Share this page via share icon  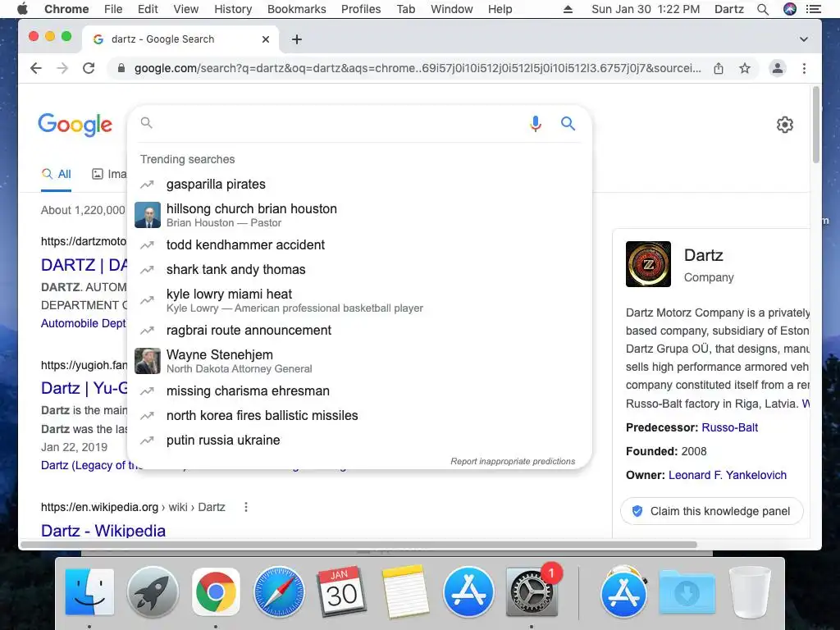click(x=719, y=68)
